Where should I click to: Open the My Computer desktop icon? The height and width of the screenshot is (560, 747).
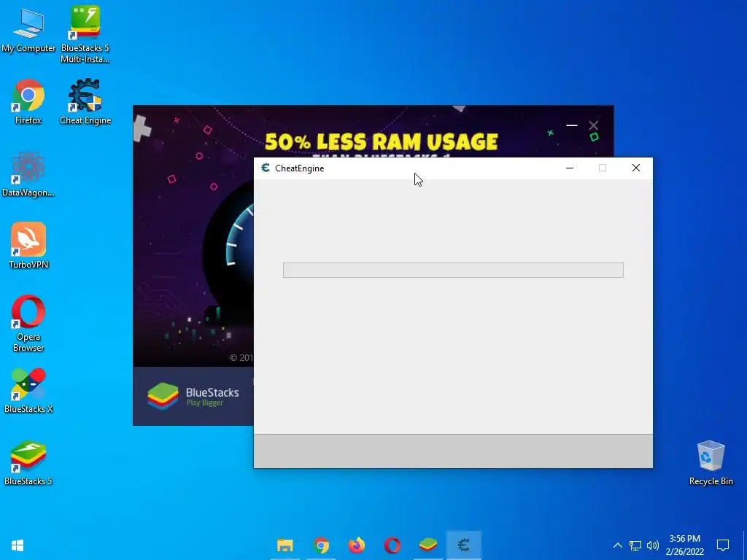point(28,29)
